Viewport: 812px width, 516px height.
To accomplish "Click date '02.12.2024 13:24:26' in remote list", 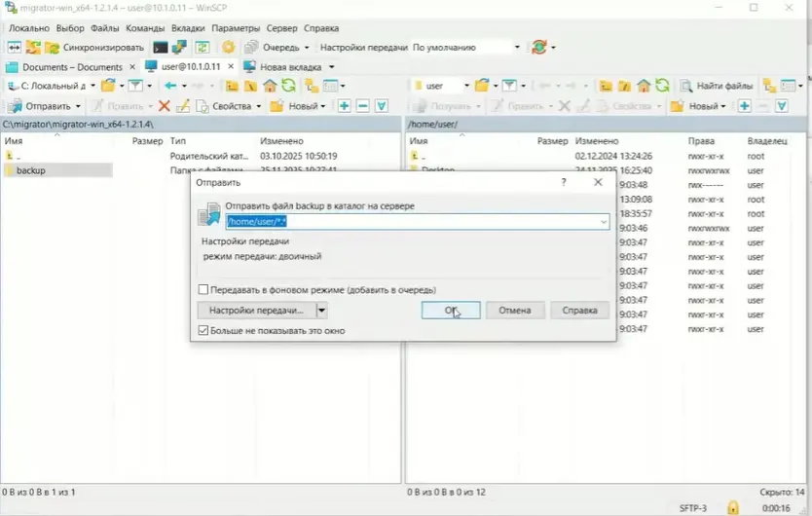I will coord(613,156).
